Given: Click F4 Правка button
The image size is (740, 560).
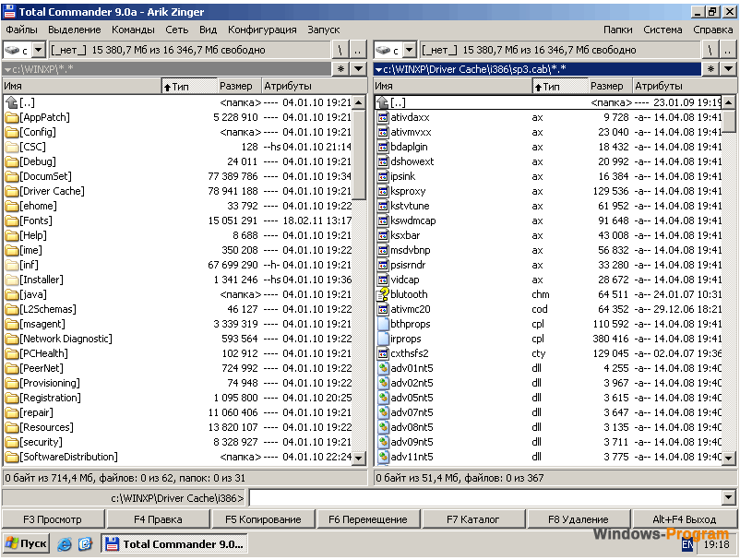Looking at the screenshot, I should point(158,519).
